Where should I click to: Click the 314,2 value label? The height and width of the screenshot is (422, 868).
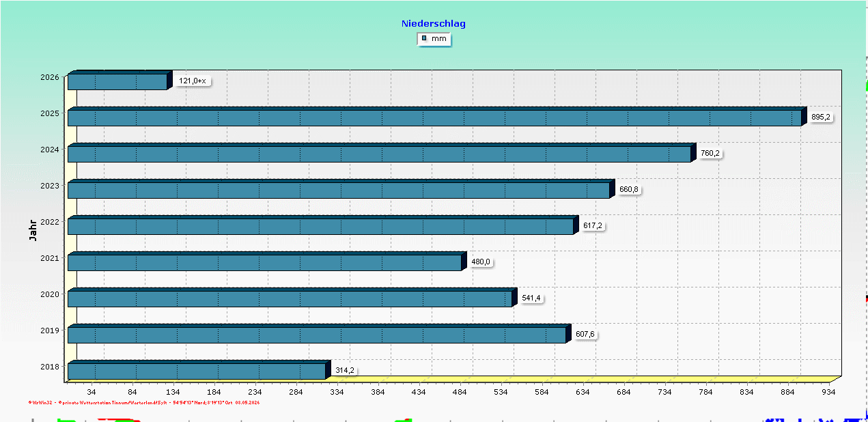pos(345,370)
